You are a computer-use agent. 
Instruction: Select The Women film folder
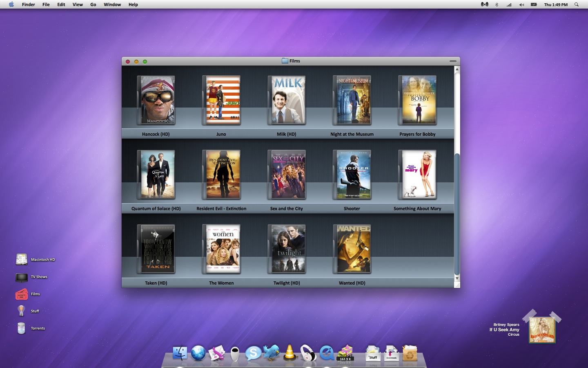click(x=221, y=249)
